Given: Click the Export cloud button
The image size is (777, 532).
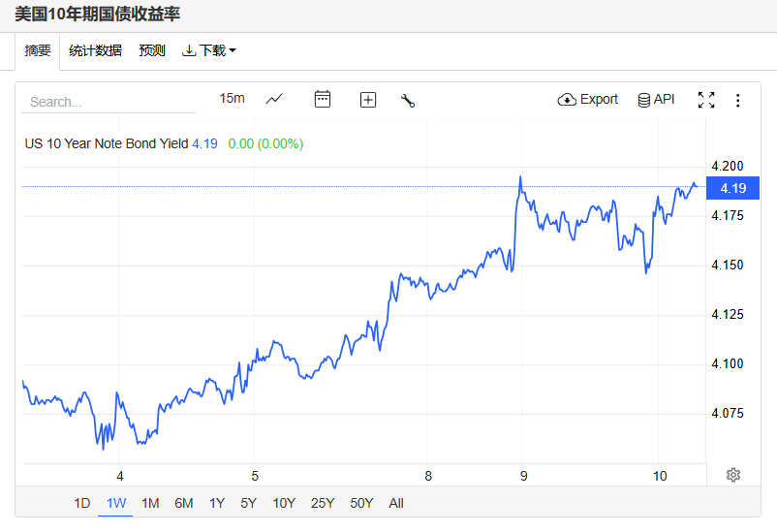Looking at the screenshot, I should 588,100.
